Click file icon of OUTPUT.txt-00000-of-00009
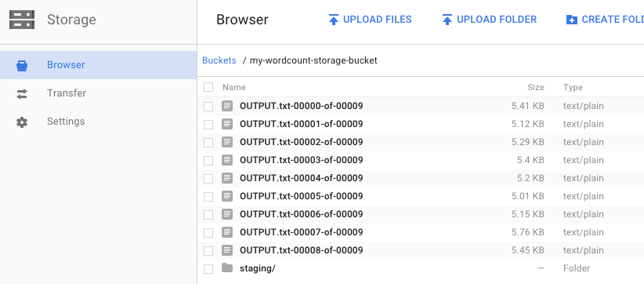 (x=227, y=106)
